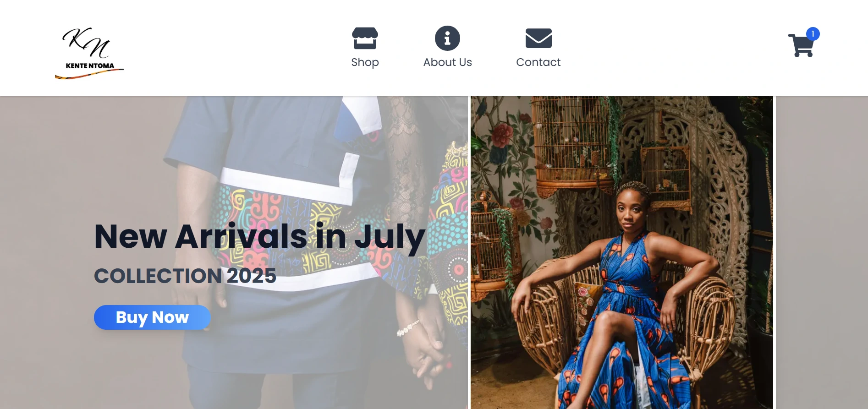Click the colorful swoosh under the logo
This screenshot has height=409, width=868.
click(89, 74)
